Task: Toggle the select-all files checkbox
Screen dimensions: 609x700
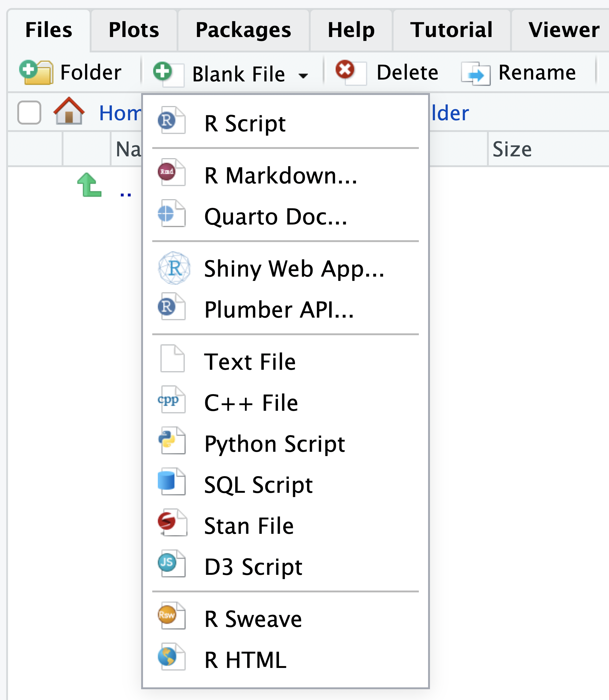Action: [x=29, y=113]
